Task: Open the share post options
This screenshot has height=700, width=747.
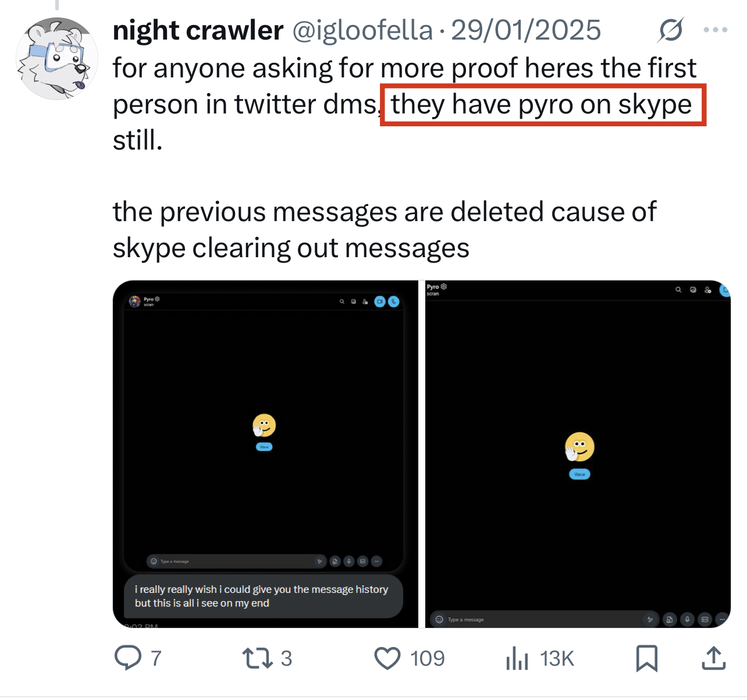Action: [713, 658]
